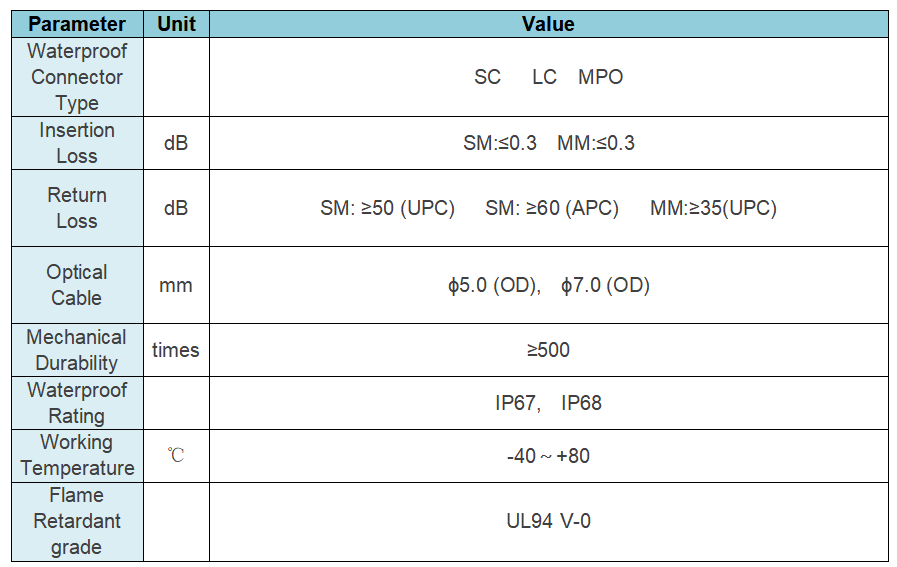The width and height of the screenshot is (897, 567).
Task: Click the SC LC MPO value cell
Action: [548, 77]
